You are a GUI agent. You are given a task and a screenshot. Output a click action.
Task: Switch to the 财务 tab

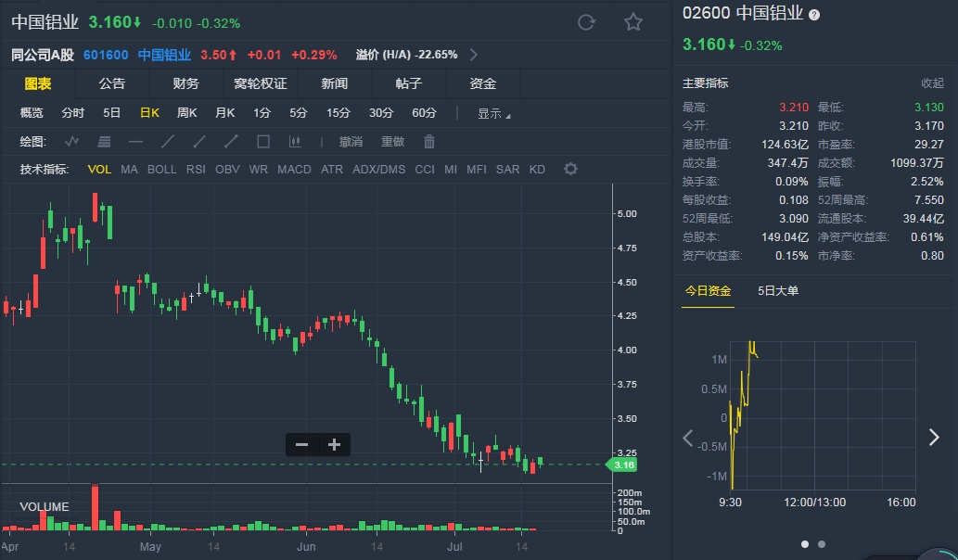tap(185, 83)
